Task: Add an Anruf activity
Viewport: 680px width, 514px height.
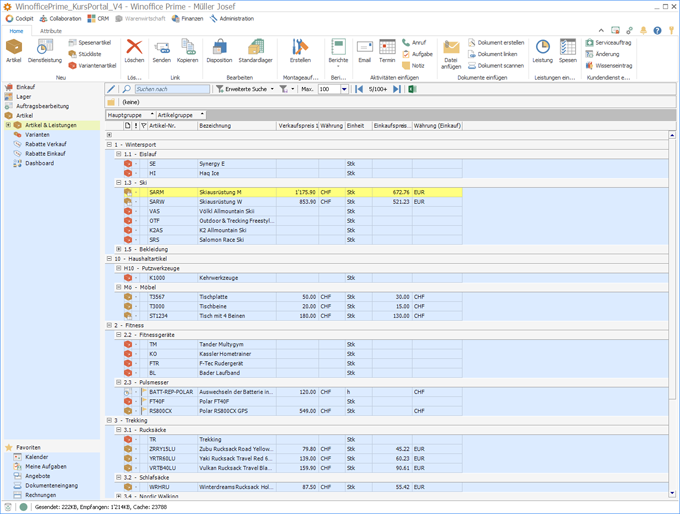Action: [414, 43]
